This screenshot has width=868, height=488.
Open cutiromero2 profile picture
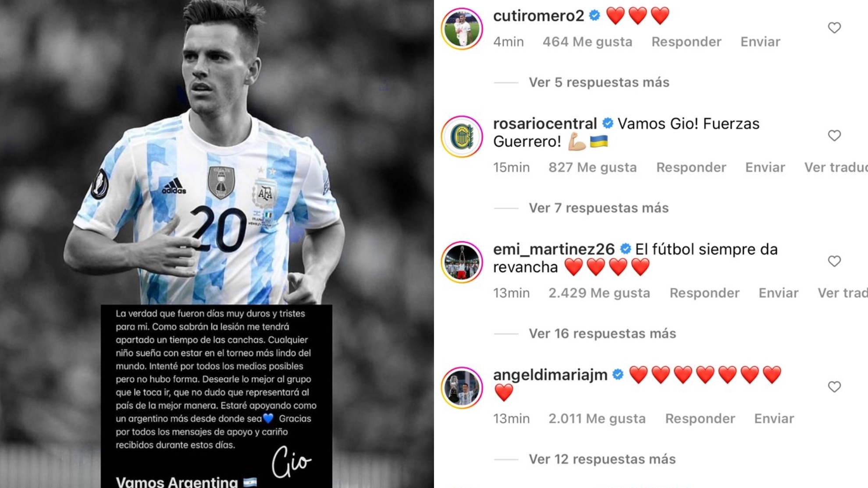point(462,28)
